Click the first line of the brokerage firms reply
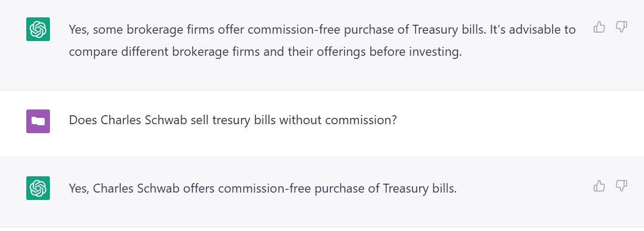The height and width of the screenshot is (231, 644). coord(322,29)
